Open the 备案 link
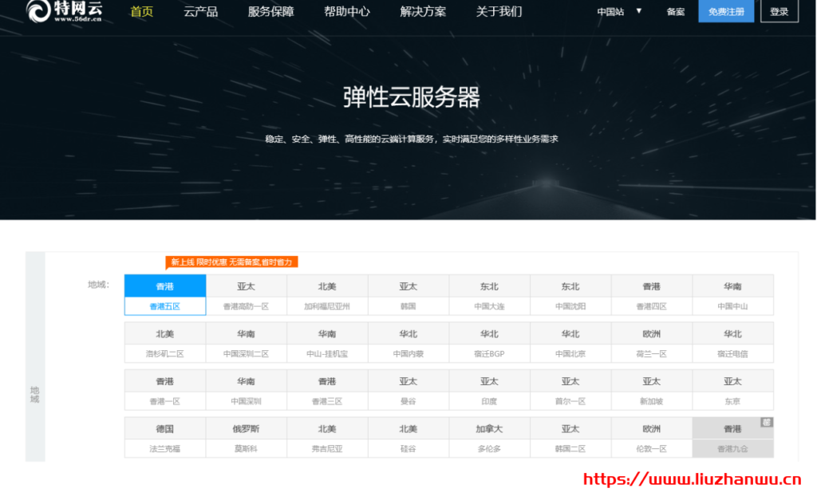Viewport: 817px width, 504px height. point(675,12)
